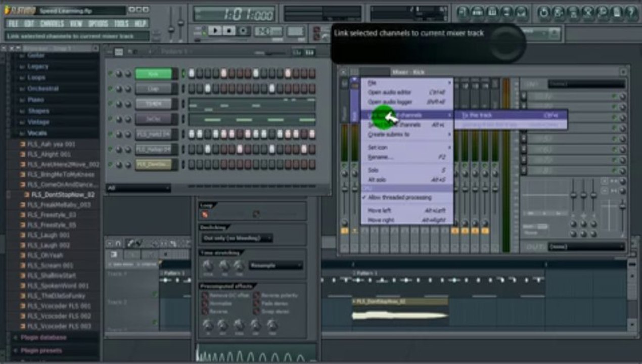Viewport: 642px width, 364px height.
Task: Choose 'Rename...' from the context menu
Action: pos(406,157)
